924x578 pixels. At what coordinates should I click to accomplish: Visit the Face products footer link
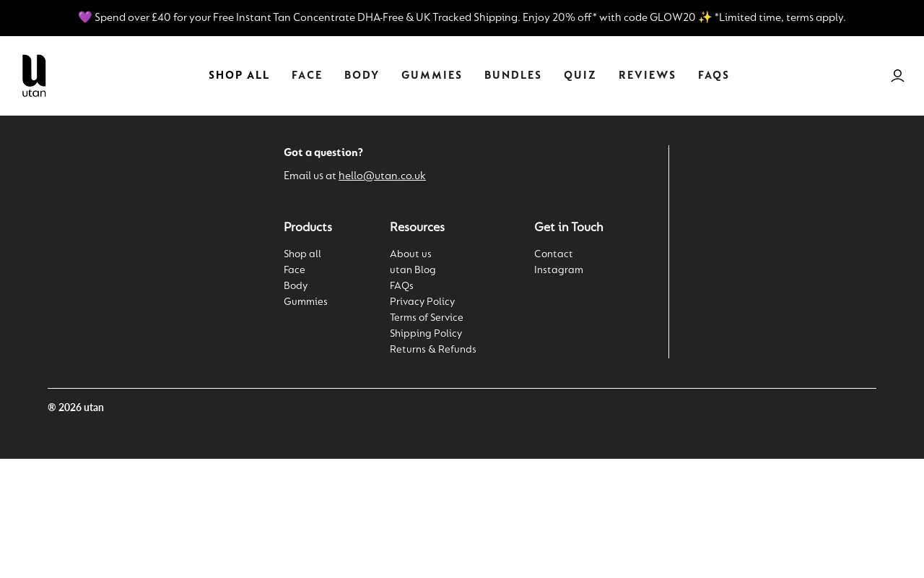tap(294, 269)
